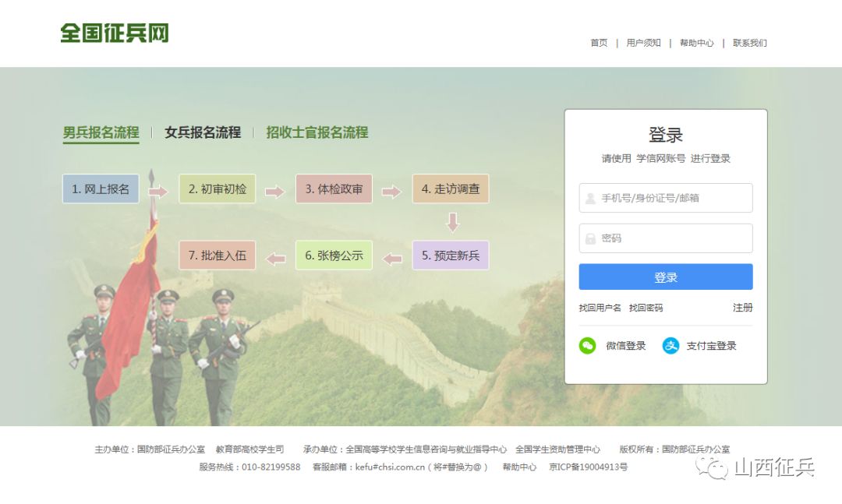The height and width of the screenshot is (504, 842).
Task: Click the blue 登录 button
Action: [x=665, y=277]
